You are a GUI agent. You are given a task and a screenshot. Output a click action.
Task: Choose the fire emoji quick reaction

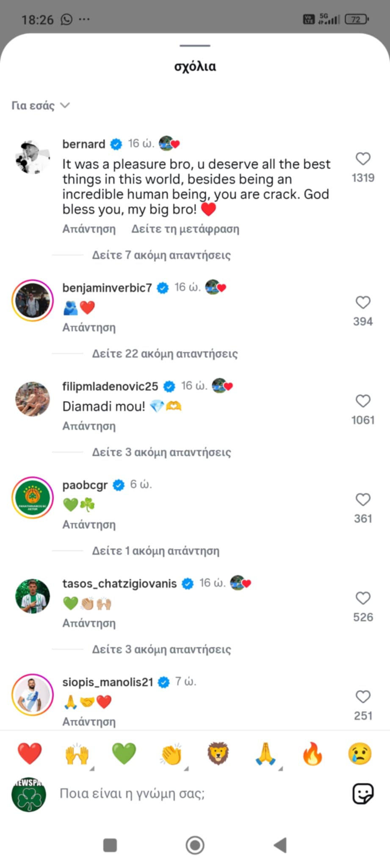click(313, 754)
